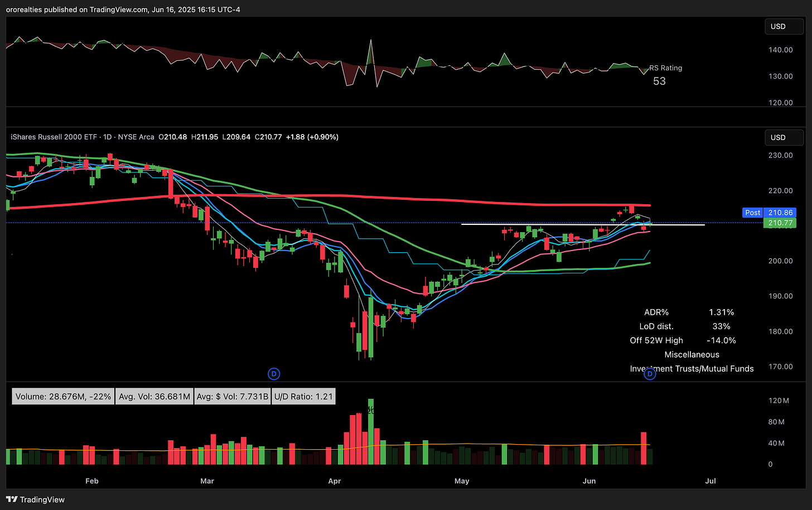812x510 pixels.
Task: Click the C210.77 close value in the legend
Action: [x=268, y=137]
